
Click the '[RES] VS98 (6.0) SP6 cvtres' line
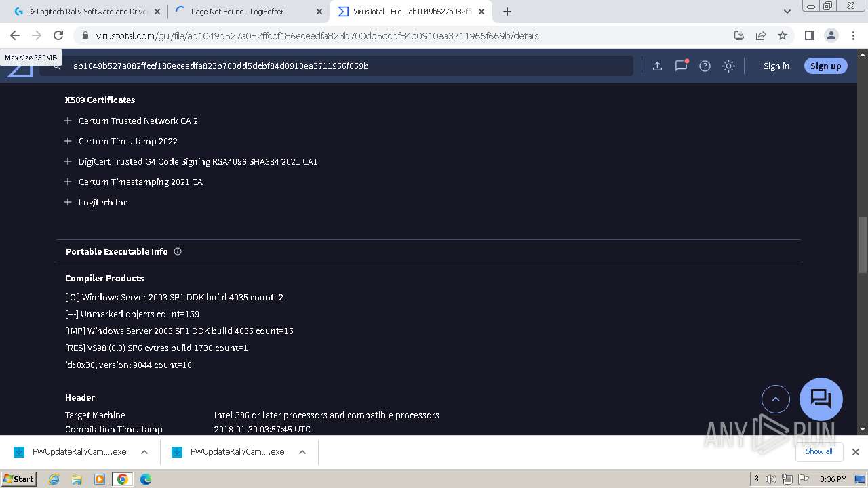(x=157, y=348)
